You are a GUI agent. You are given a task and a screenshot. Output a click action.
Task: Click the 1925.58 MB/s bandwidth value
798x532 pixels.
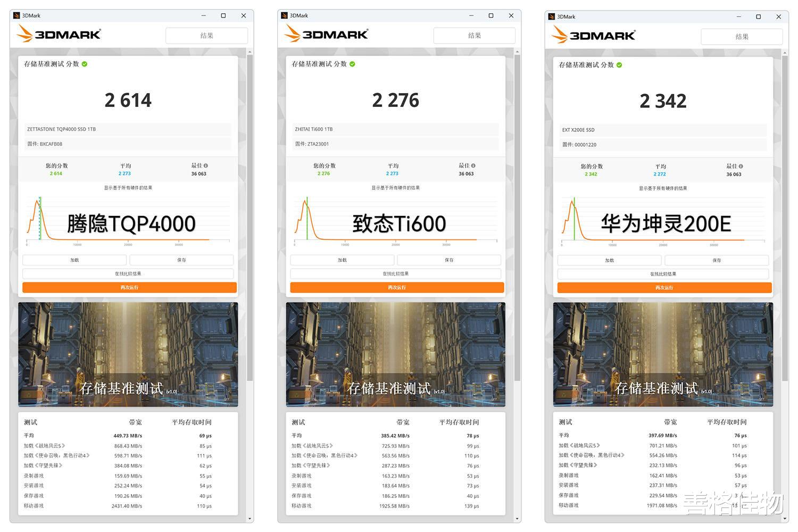[394, 506]
